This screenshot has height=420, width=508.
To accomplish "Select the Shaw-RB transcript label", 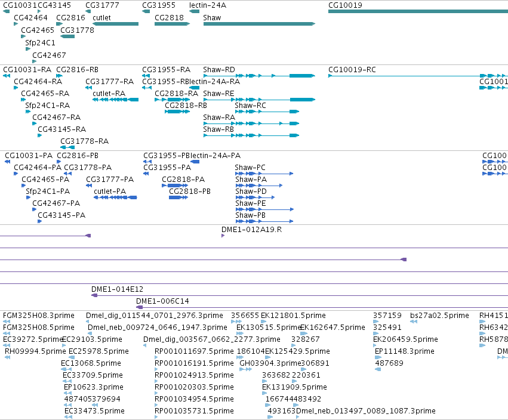I will (x=218, y=129).
